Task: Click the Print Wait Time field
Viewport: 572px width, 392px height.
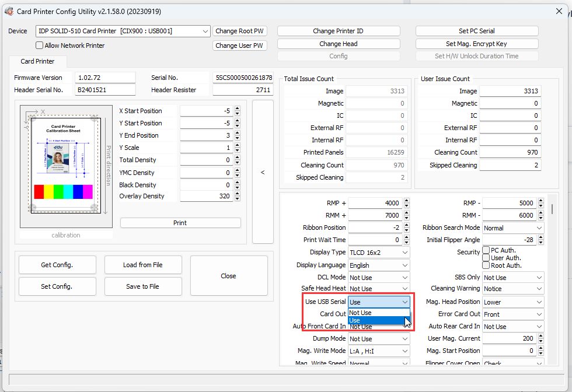Action: point(375,240)
